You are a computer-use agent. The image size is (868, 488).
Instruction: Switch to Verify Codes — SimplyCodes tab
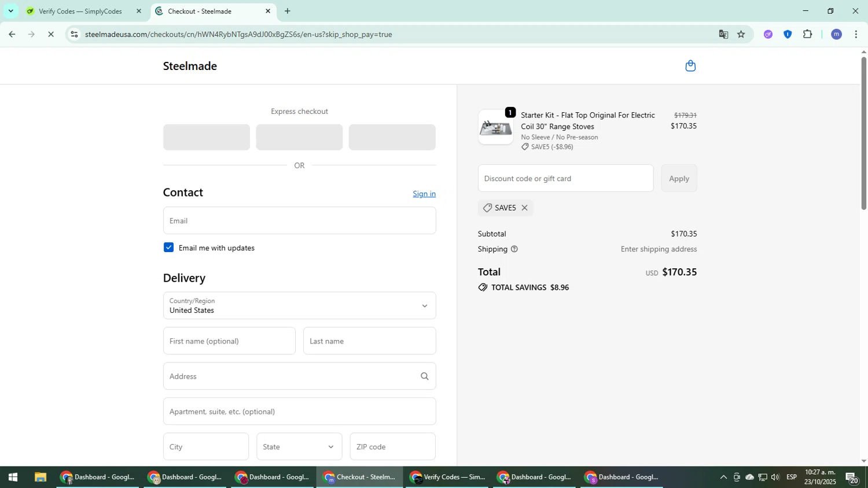click(x=80, y=11)
